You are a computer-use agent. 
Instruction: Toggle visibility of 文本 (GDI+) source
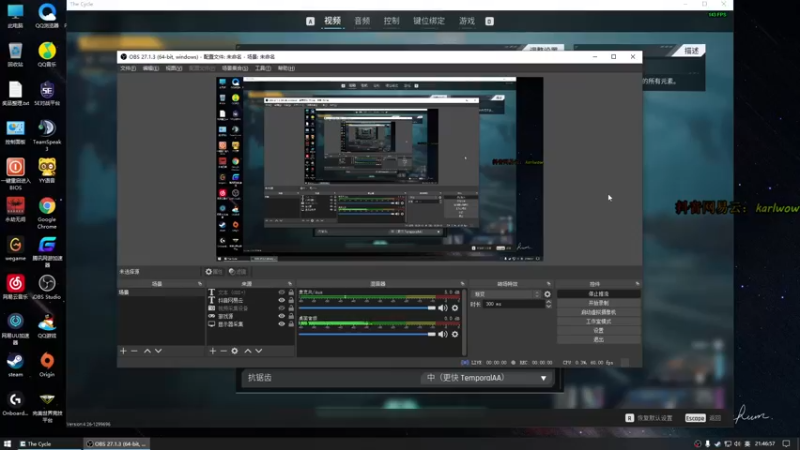pos(281,292)
